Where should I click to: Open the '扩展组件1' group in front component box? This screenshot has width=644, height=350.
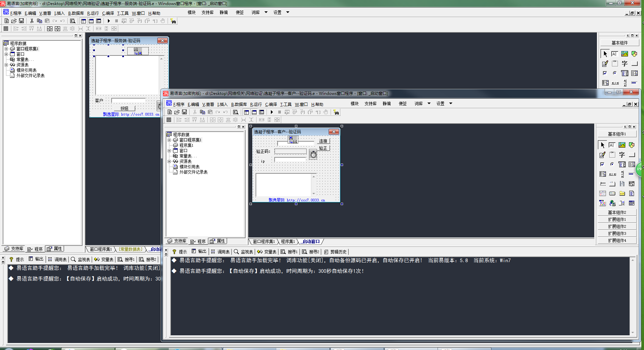coord(617,219)
